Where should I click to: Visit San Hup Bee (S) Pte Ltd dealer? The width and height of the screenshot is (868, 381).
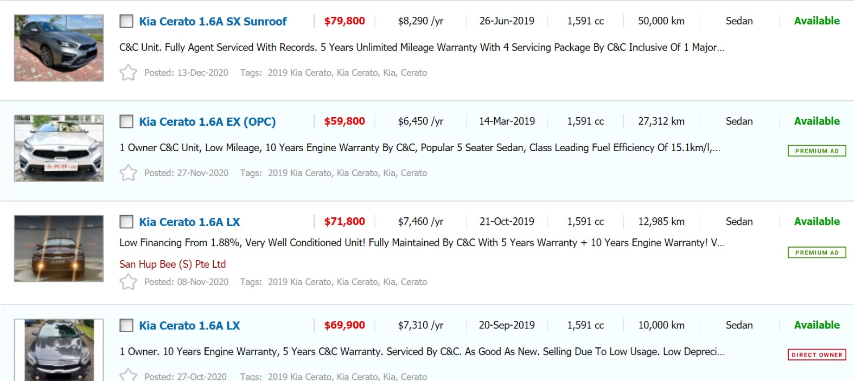173,264
